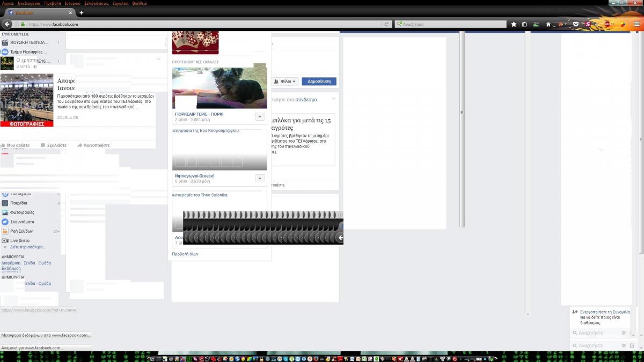Open the Φίλοι audience dropdown
This screenshot has height=362, width=644.
click(x=284, y=82)
